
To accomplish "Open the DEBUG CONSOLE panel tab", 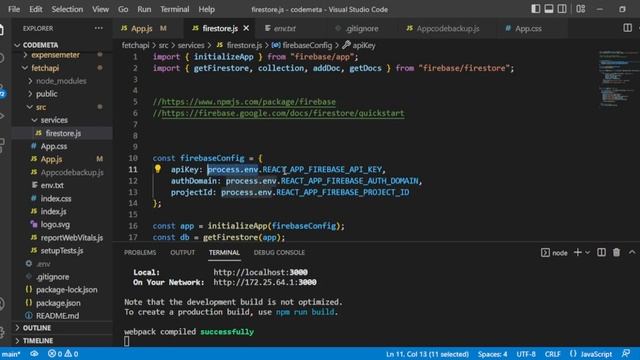I will point(279,253).
